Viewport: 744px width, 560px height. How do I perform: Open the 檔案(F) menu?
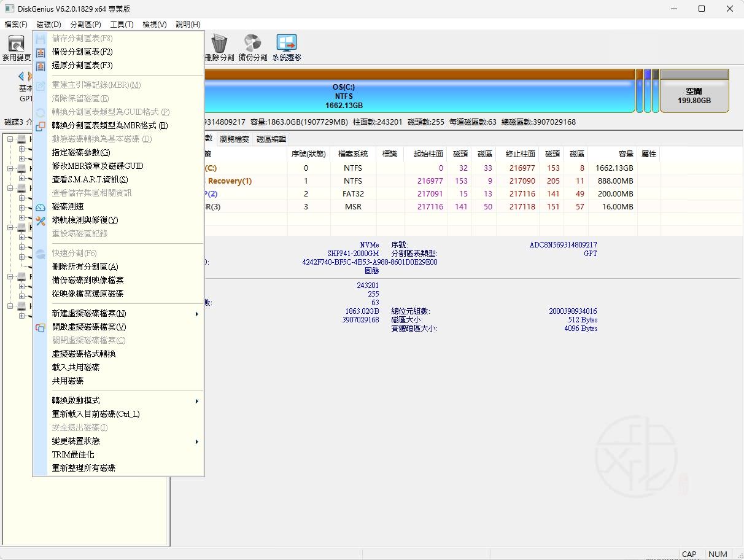pos(16,25)
